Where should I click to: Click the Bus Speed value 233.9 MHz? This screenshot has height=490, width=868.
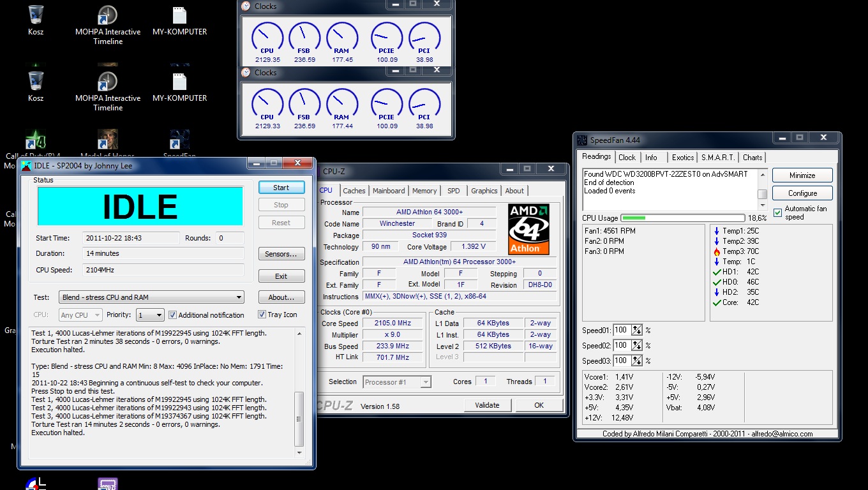pyautogui.click(x=393, y=346)
